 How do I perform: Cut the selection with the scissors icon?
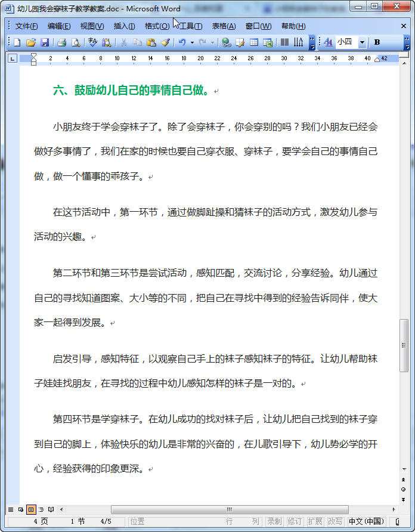123,42
